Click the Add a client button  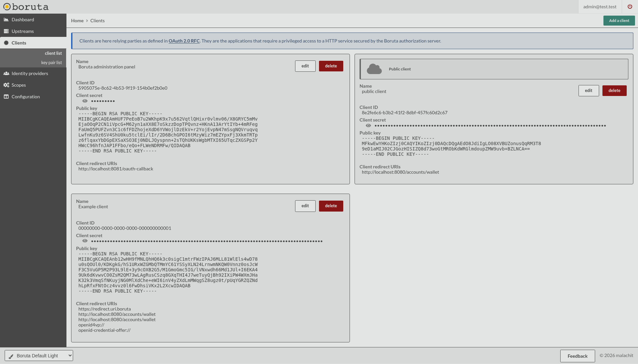(619, 21)
